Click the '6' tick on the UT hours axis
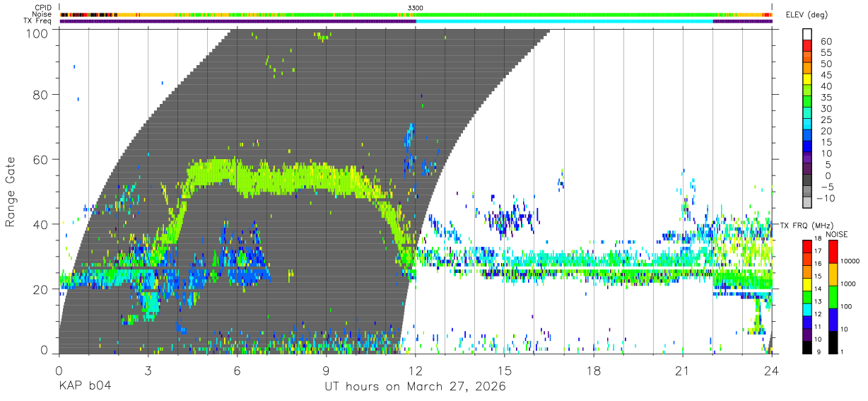 (x=237, y=371)
